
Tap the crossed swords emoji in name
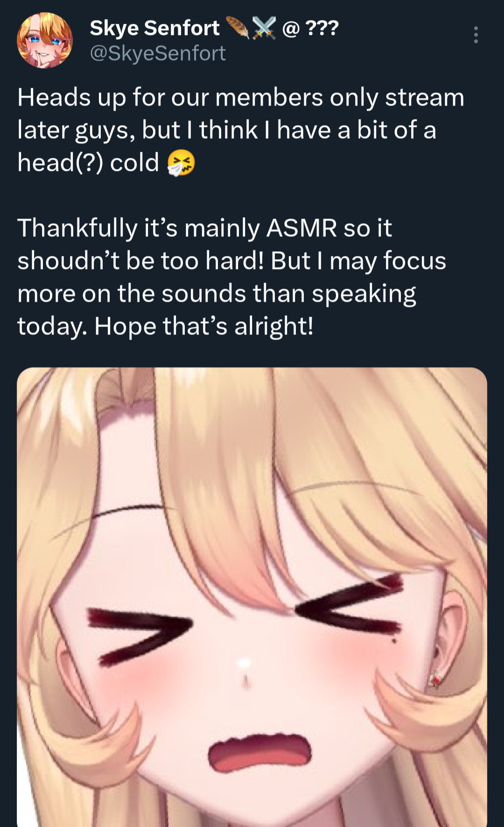264,28
